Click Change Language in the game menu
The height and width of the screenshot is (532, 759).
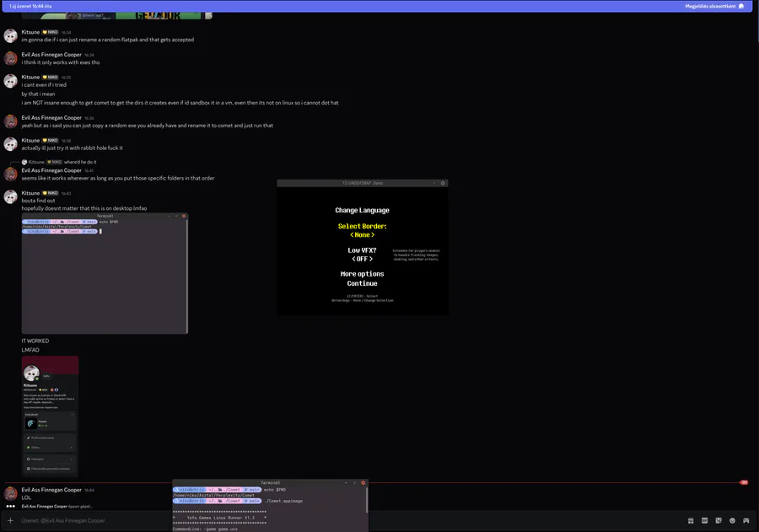(362, 210)
